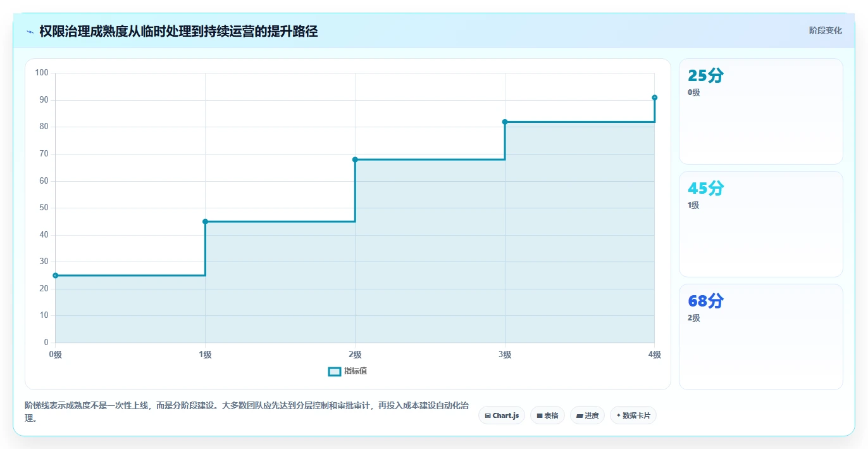This screenshot has height=449, width=868.
Task: Click the 10 y-axis label
Action: (x=44, y=315)
